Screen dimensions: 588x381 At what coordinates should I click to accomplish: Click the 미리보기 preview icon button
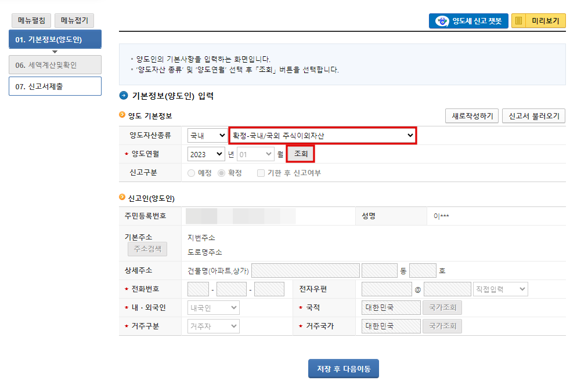coord(540,20)
